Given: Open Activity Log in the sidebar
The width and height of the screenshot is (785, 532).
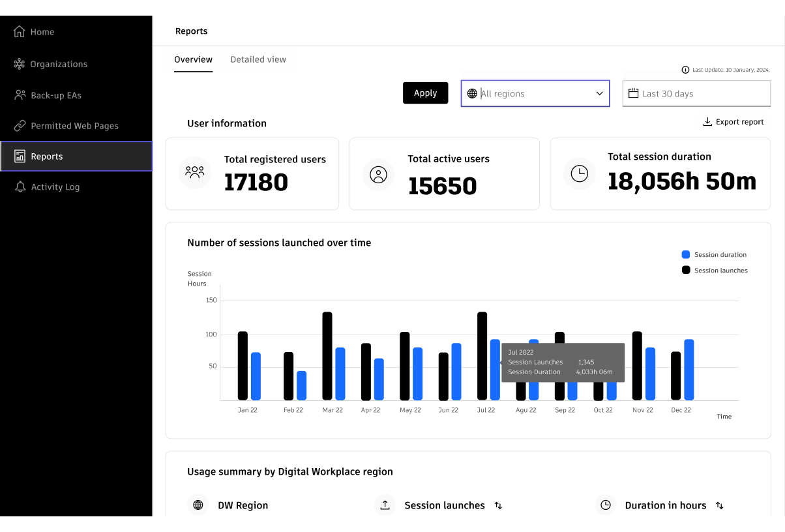Looking at the screenshot, I should tap(76, 186).
